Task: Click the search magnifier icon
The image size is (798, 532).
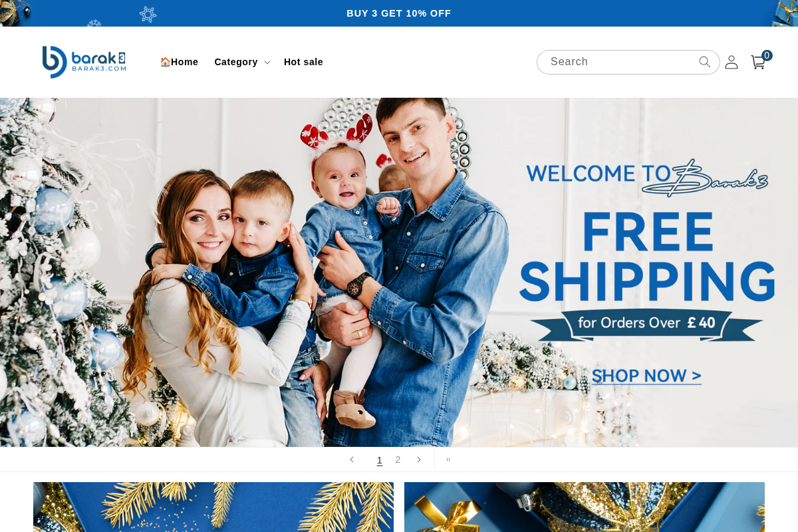Action: (705, 62)
